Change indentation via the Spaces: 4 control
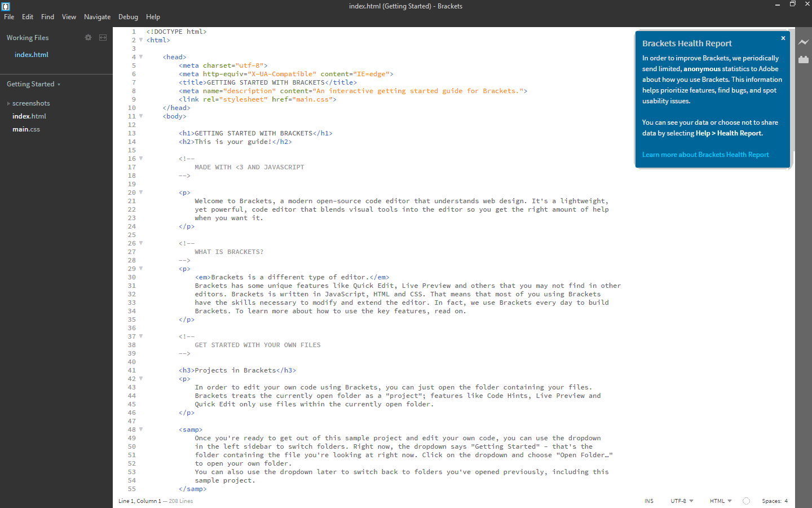The height and width of the screenshot is (508, 812). [x=775, y=501]
